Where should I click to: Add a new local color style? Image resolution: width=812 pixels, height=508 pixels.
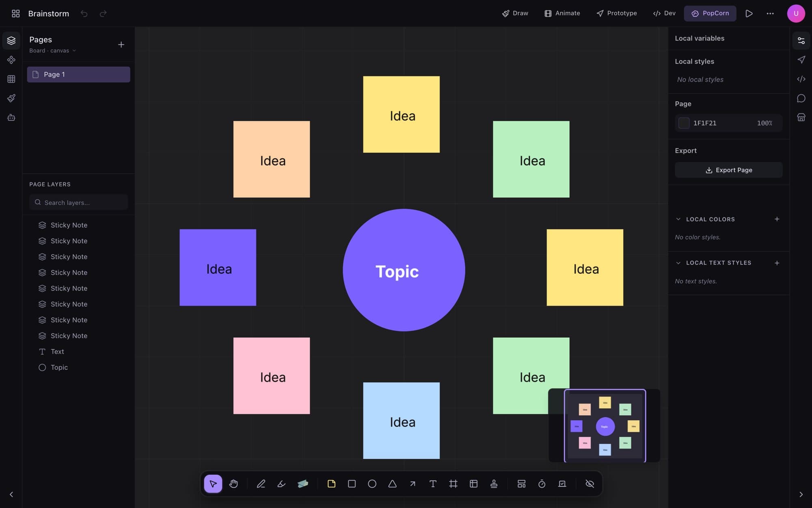(x=777, y=219)
